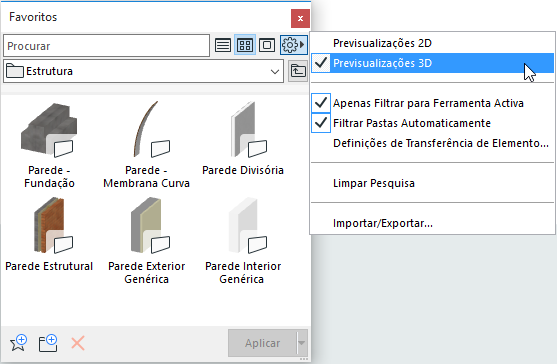Create a new favorites folder

[x=48, y=343]
